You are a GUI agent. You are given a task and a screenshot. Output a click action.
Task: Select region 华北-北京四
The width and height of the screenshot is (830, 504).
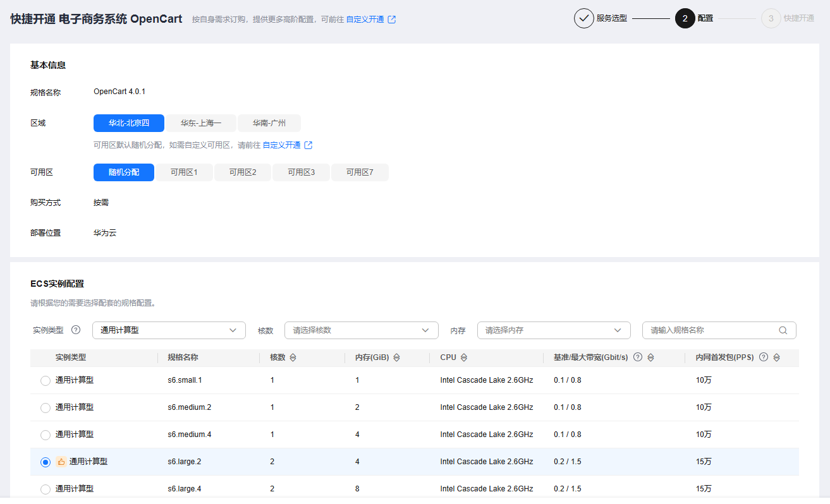tap(129, 123)
